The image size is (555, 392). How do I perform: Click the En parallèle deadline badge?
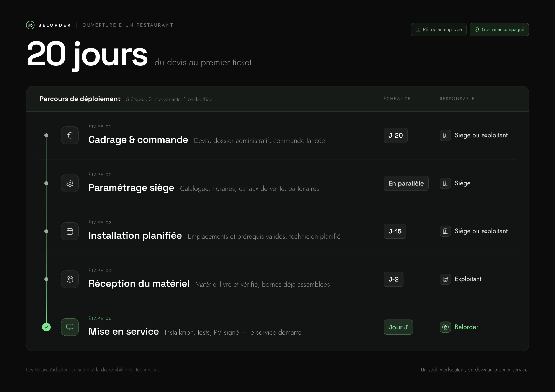tap(406, 183)
